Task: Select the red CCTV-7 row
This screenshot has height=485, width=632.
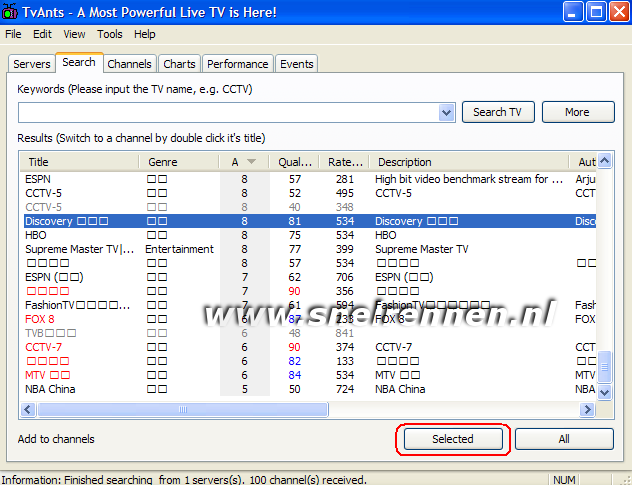Action: (x=308, y=347)
